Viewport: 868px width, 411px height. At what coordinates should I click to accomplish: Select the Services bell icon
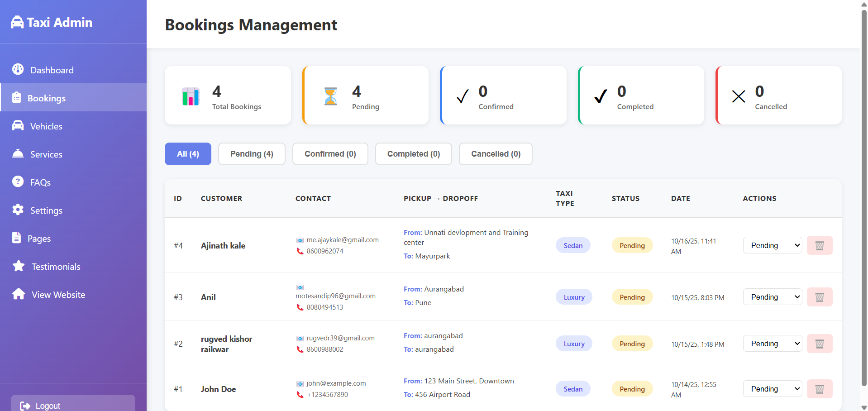[18, 153]
